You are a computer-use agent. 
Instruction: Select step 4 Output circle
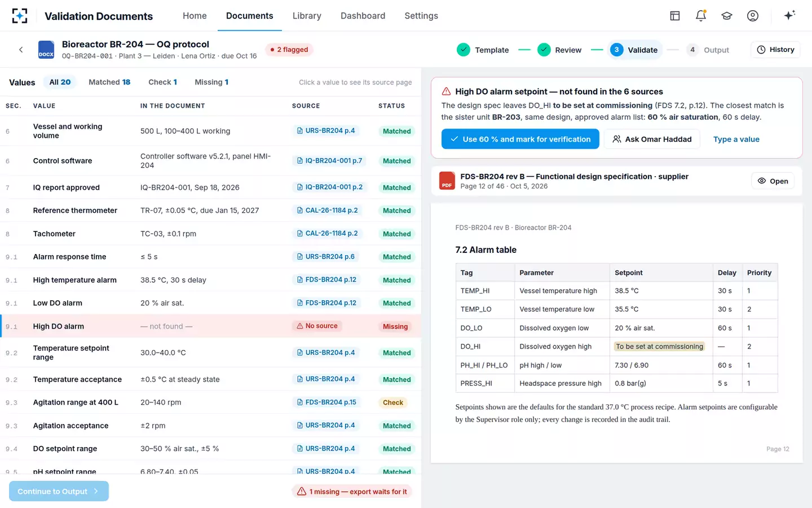tap(692, 50)
